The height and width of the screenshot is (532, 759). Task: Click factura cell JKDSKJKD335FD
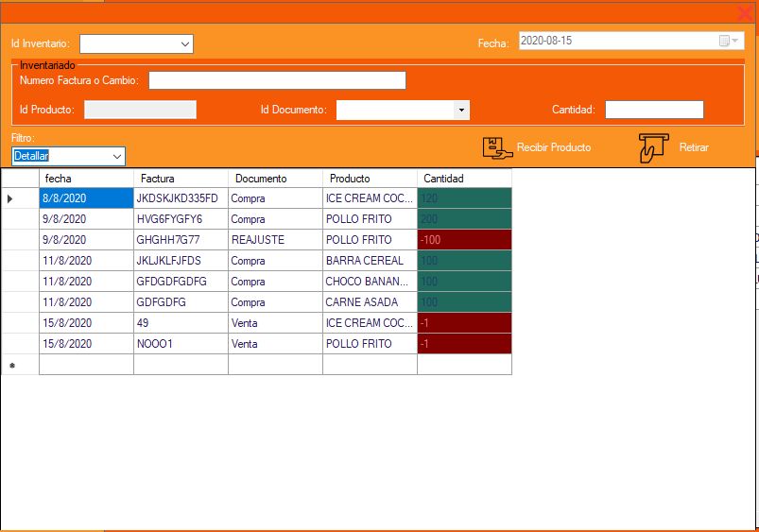pos(181,198)
